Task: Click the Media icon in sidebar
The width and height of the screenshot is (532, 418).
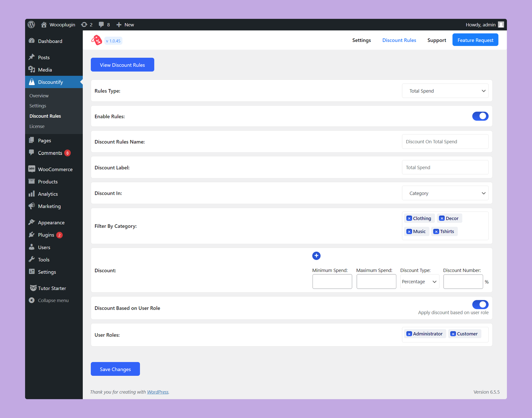Action: pyautogui.click(x=32, y=69)
